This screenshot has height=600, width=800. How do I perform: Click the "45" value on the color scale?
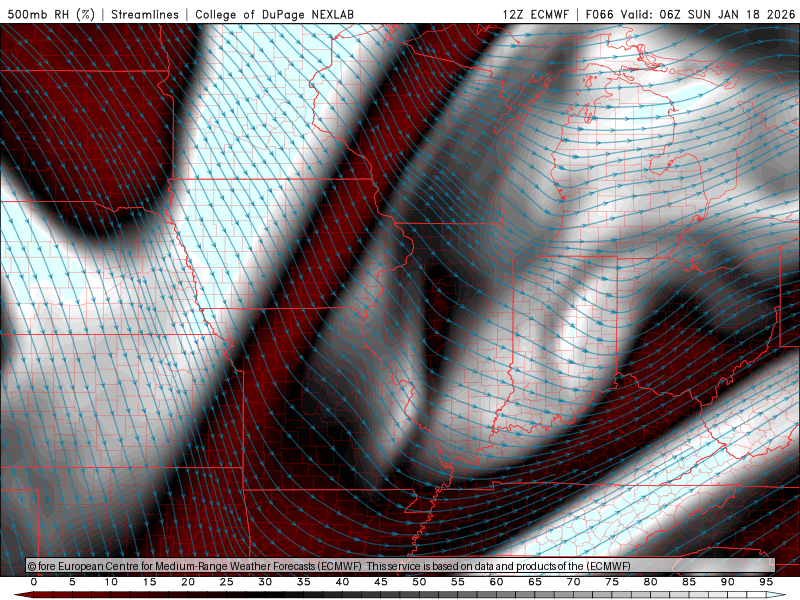[x=381, y=582]
